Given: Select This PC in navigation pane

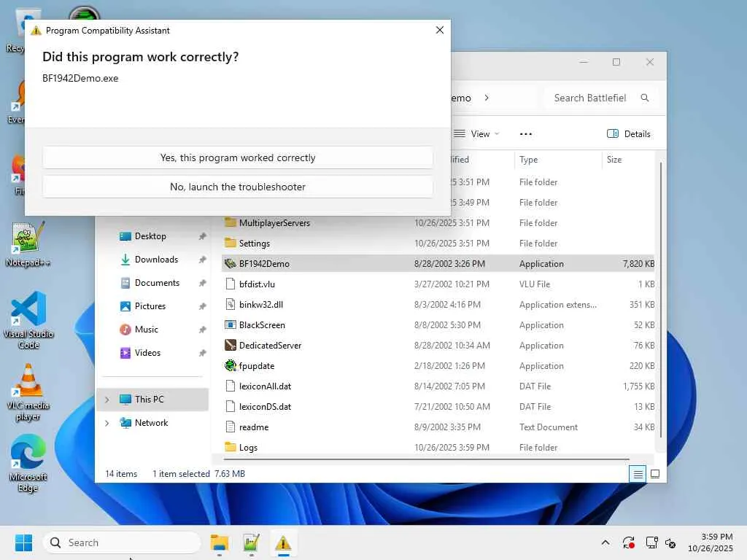Looking at the screenshot, I should tap(152, 400).
